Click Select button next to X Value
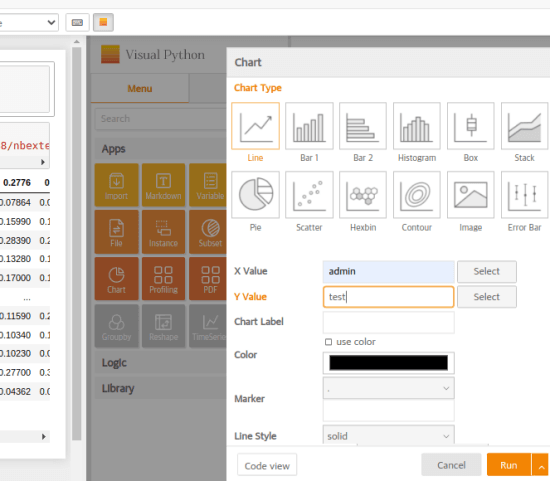 click(487, 271)
